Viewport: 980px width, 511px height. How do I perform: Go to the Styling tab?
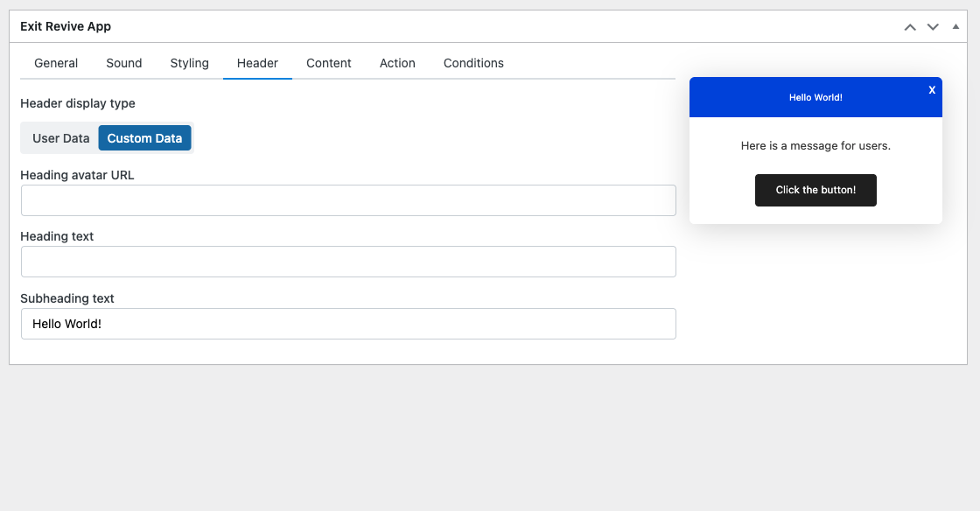tap(189, 63)
